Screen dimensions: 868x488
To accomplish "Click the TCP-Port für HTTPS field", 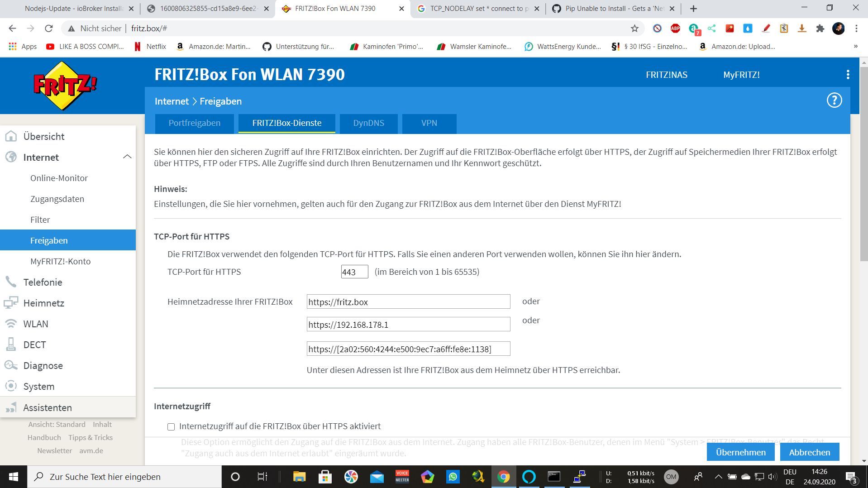I will (354, 272).
